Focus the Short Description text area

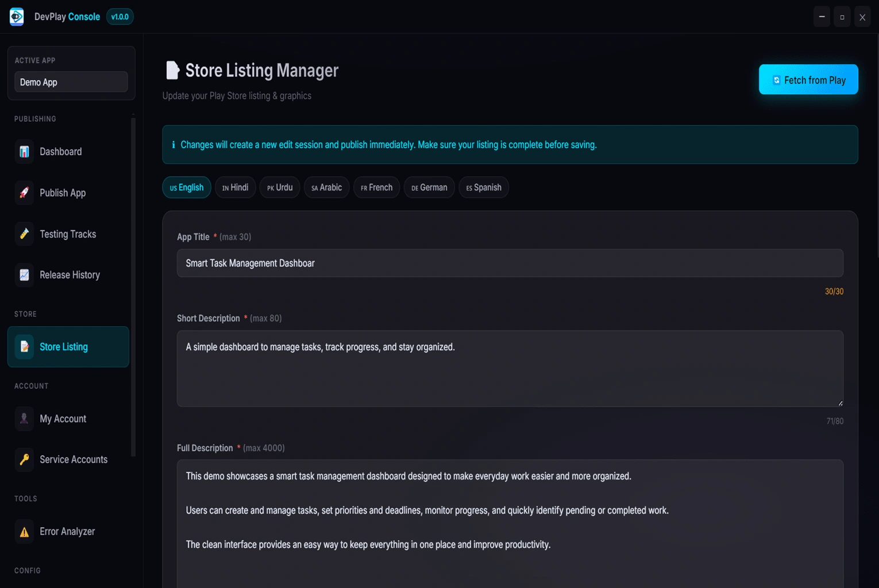[510, 369]
